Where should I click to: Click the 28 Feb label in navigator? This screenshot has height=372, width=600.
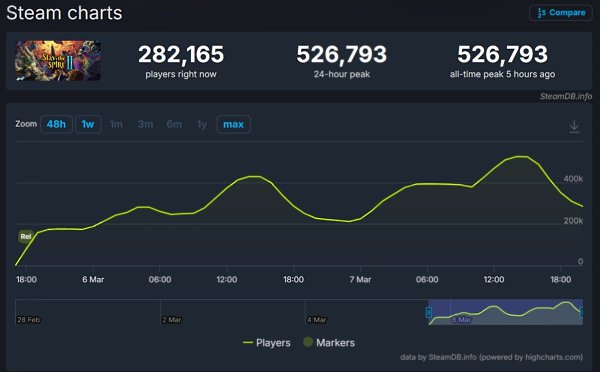pyautogui.click(x=28, y=320)
